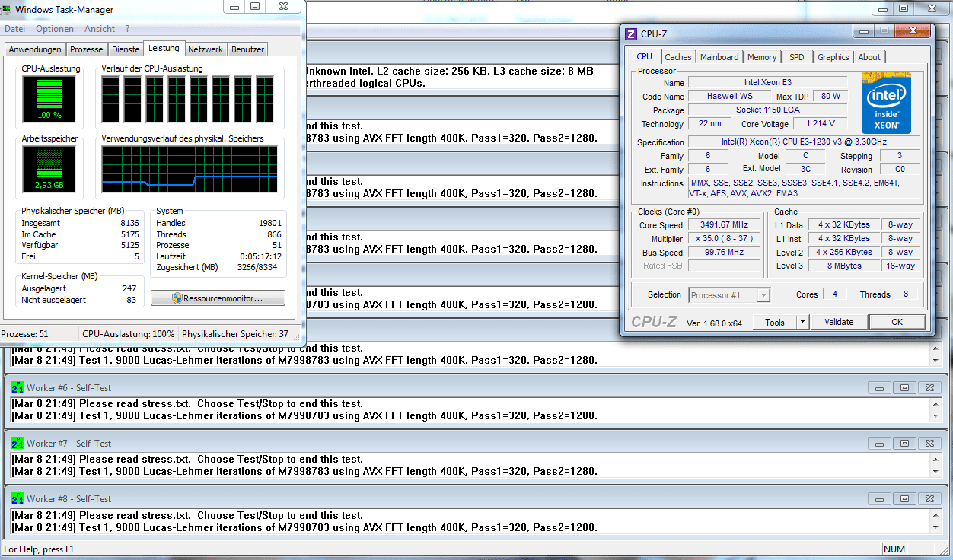This screenshot has width=953, height=560.
Task: Click the up scroll arrow in Worker #7 pane
Action: click(x=937, y=460)
